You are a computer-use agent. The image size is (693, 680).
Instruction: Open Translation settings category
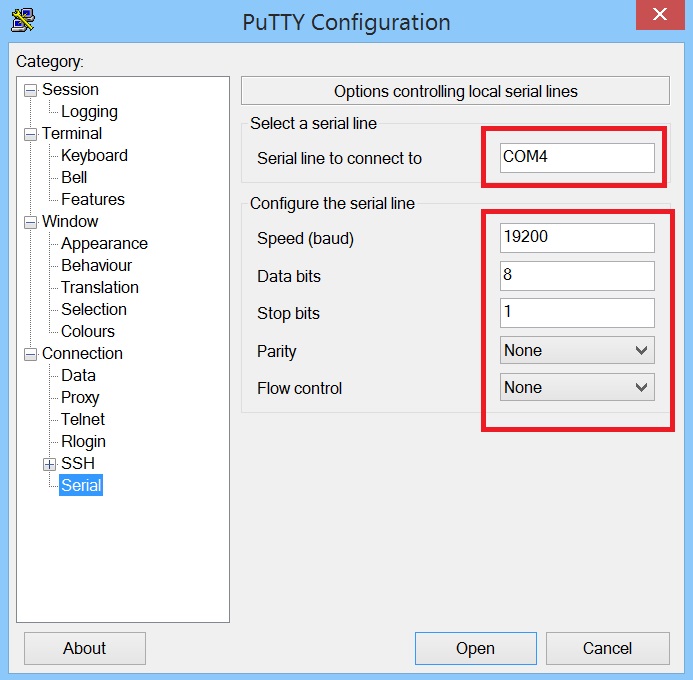100,288
